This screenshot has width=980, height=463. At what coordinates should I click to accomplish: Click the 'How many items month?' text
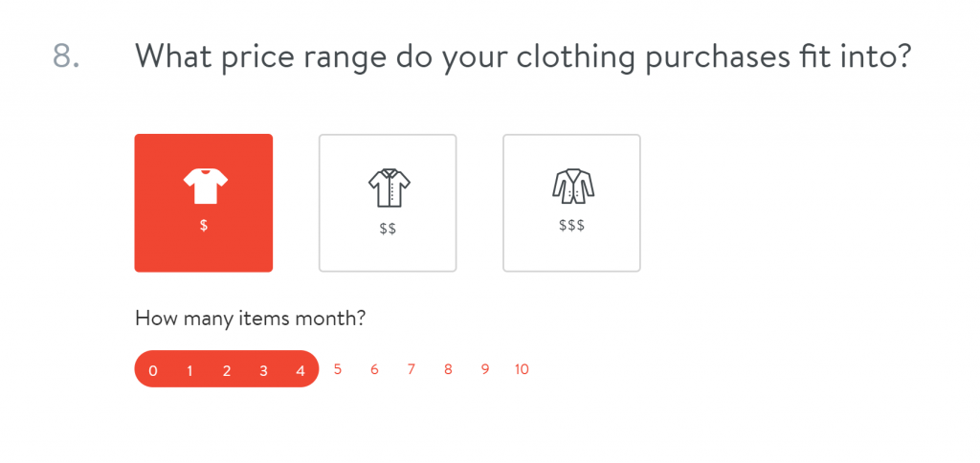(250, 319)
